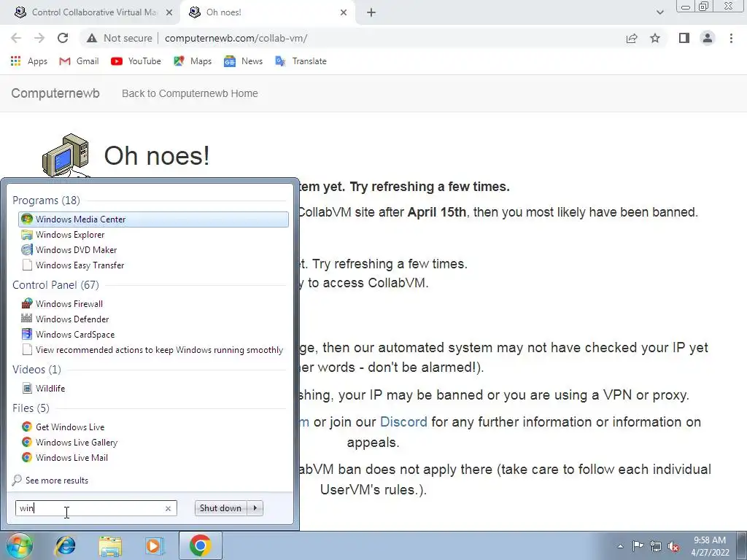Screen dimensions: 747x560
Task: Open a new browser tab
Action: click(x=371, y=12)
